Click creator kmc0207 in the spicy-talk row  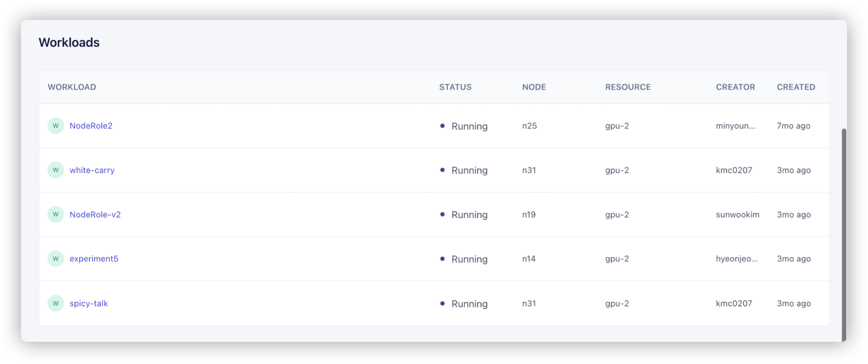click(734, 304)
